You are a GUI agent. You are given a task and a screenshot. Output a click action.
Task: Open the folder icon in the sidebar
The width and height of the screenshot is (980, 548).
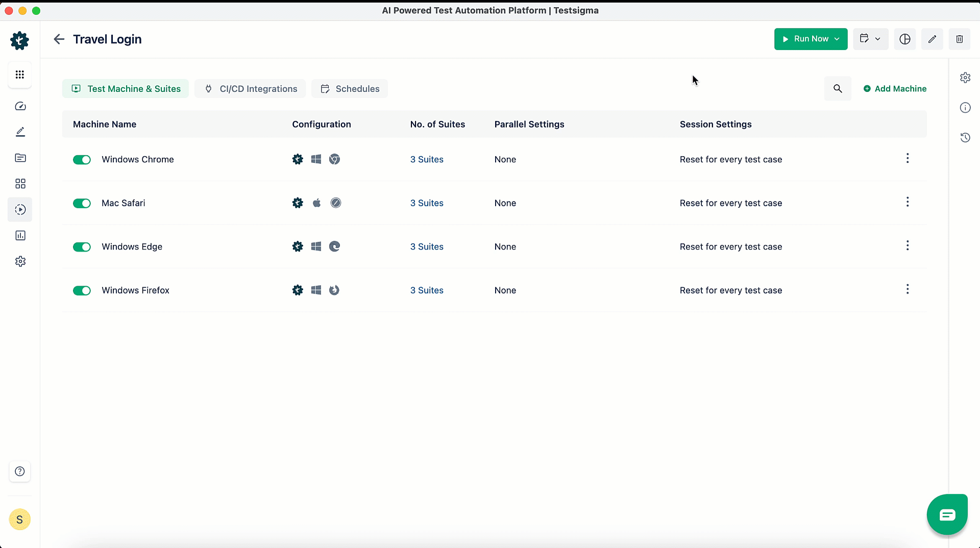[20, 158]
